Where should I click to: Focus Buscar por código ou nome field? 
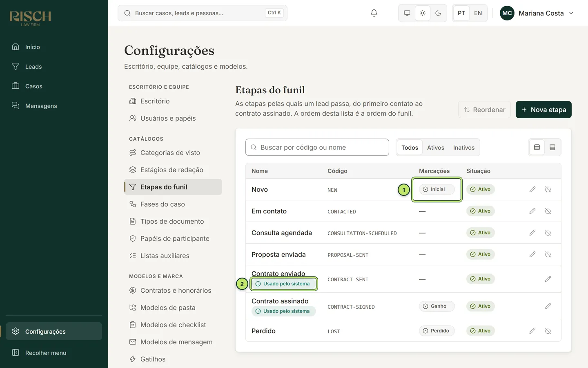[x=317, y=147]
